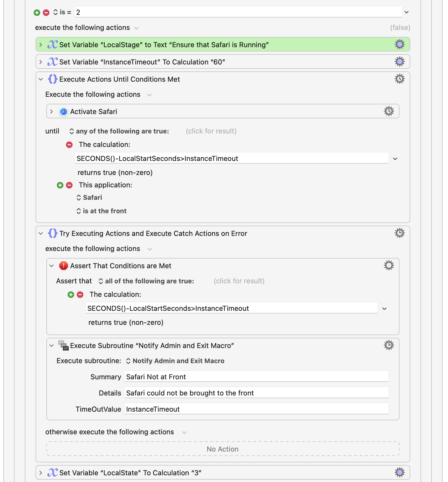Open gear menu for Assert That Conditions action
This screenshot has height=482, width=448.
point(389,266)
